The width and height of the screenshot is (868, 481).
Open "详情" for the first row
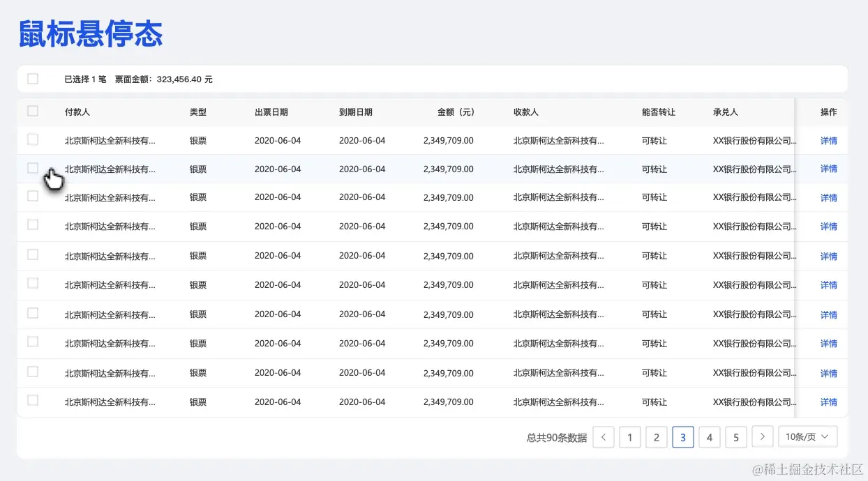coord(828,139)
